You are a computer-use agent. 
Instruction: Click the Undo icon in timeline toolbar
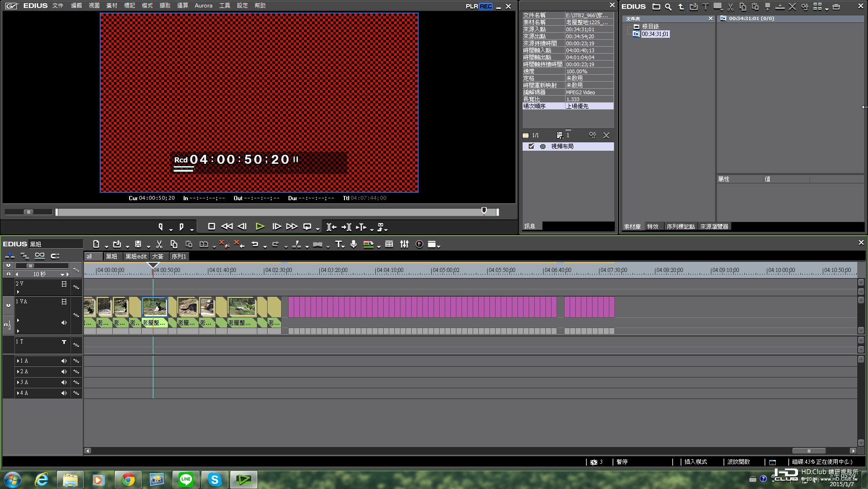255,244
